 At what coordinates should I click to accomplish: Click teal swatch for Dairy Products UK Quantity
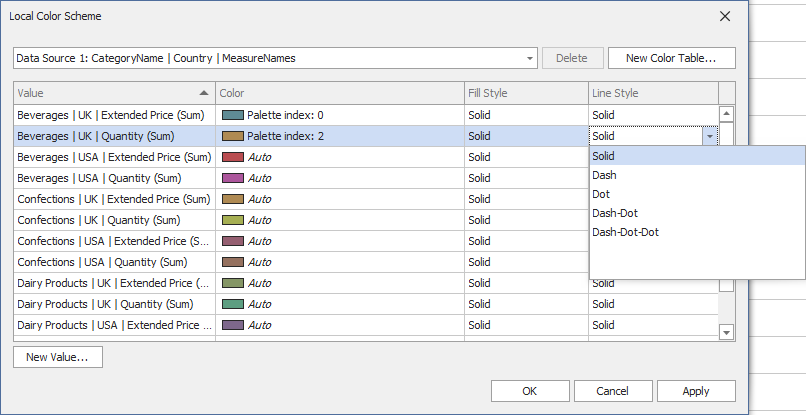(x=232, y=304)
